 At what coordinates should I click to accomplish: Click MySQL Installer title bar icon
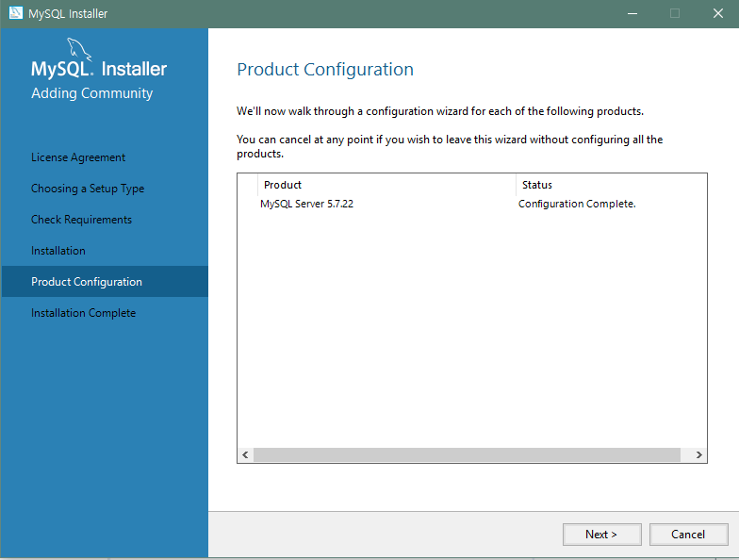(15, 13)
